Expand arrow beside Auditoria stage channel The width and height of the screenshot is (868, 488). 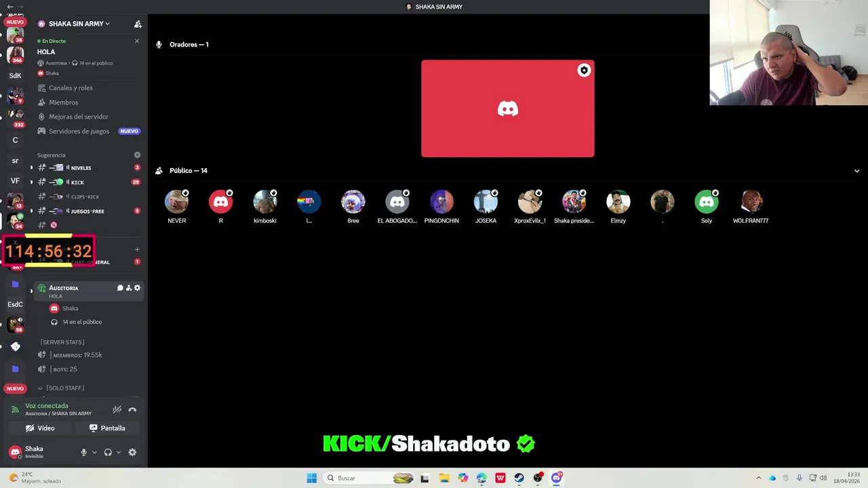[x=31, y=291]
